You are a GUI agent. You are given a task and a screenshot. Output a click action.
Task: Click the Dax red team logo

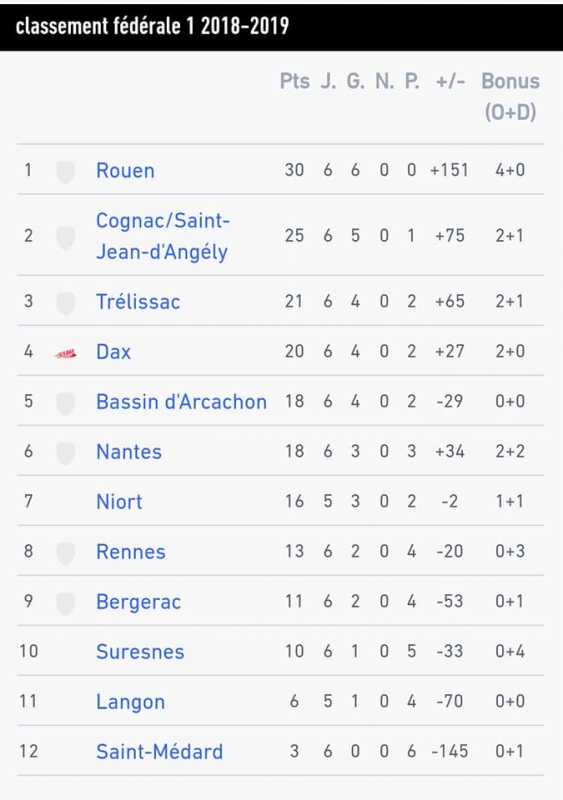(x=66, y=353)
